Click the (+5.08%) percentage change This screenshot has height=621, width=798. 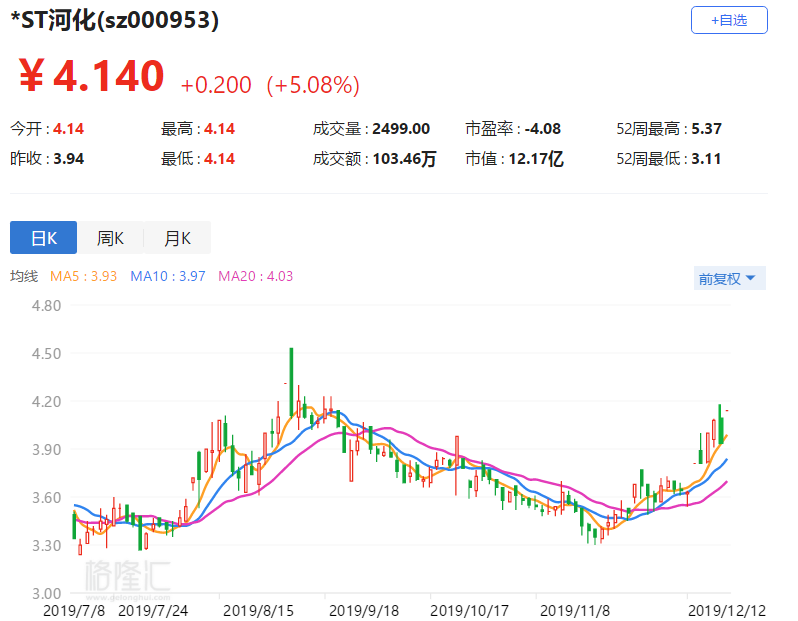[x=314, y=85]
